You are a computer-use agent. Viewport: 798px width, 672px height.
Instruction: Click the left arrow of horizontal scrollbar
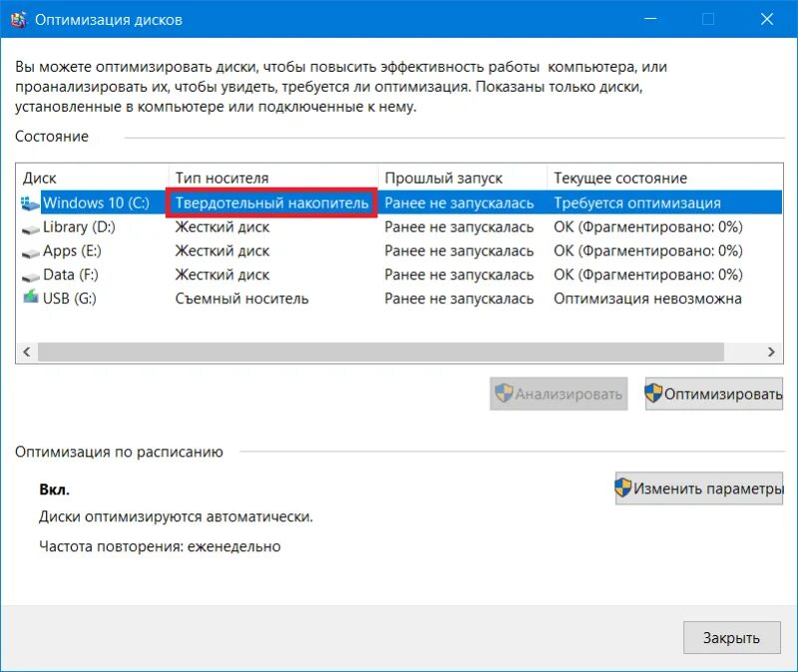point(27,352)
